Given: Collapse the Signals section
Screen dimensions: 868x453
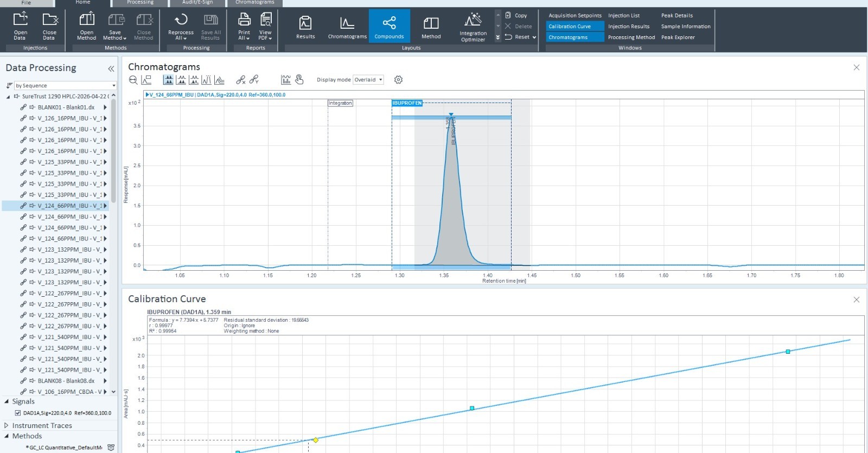Looking at the screenshot, I should click(x=7, y=401).
